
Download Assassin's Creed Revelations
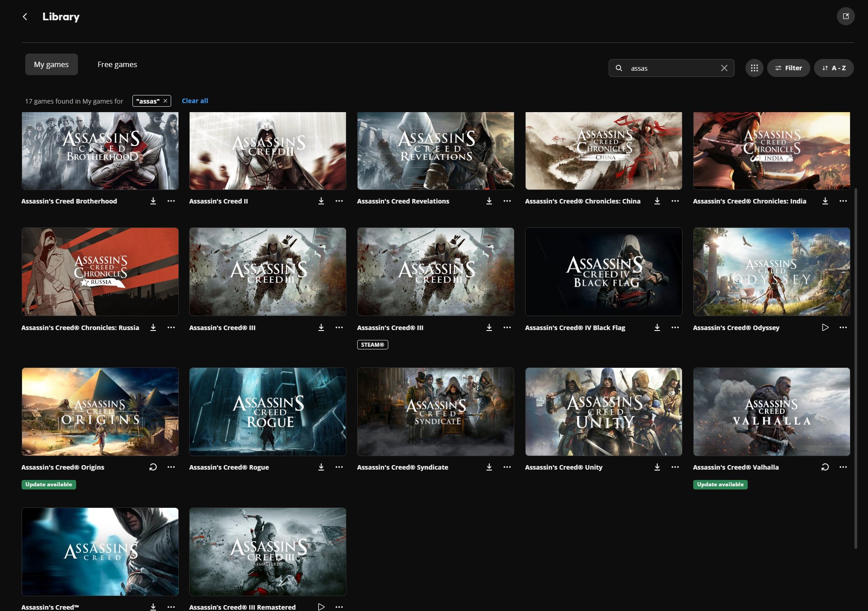(x=489, y=201)
